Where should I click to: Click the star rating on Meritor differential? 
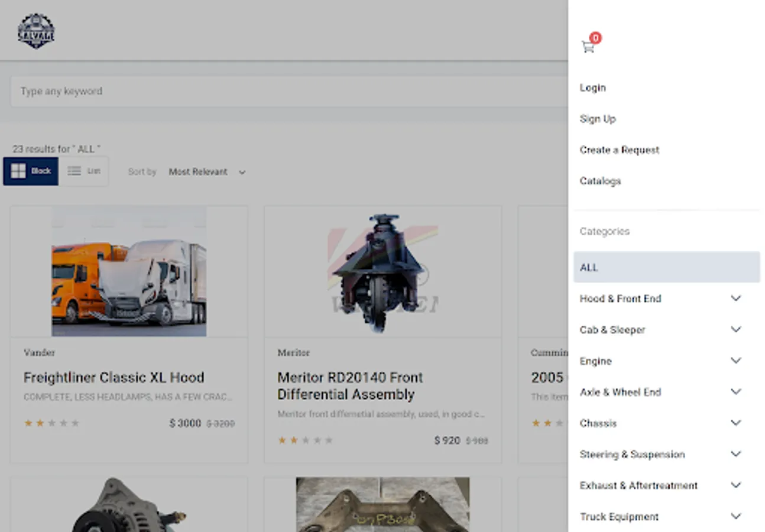(306, 440)
